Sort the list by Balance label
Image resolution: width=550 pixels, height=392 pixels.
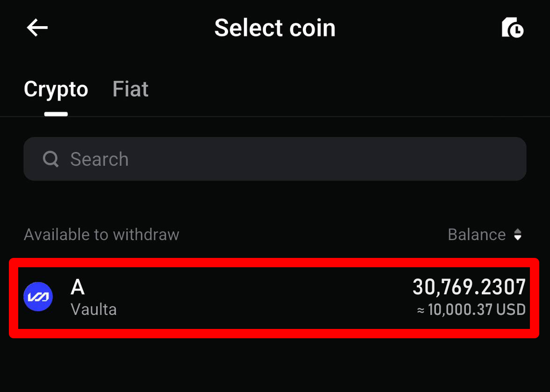click(x=476, y=235)
